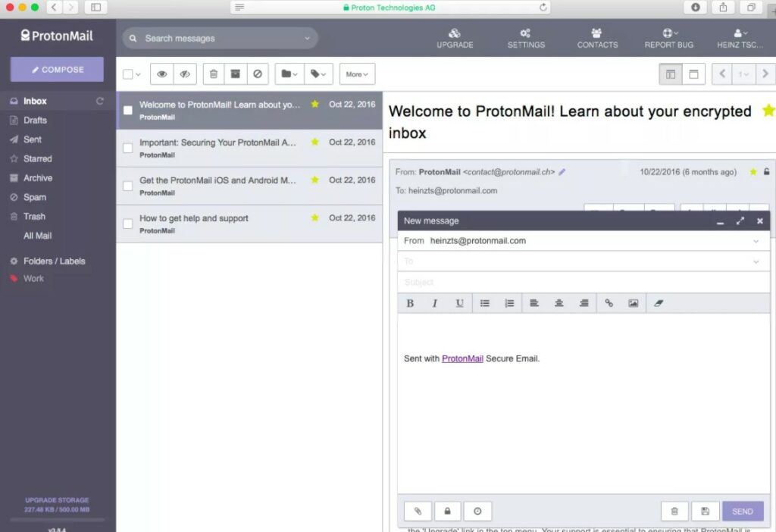
Task: Mark message as read with eye icon
Action: [x=161, y=74]
